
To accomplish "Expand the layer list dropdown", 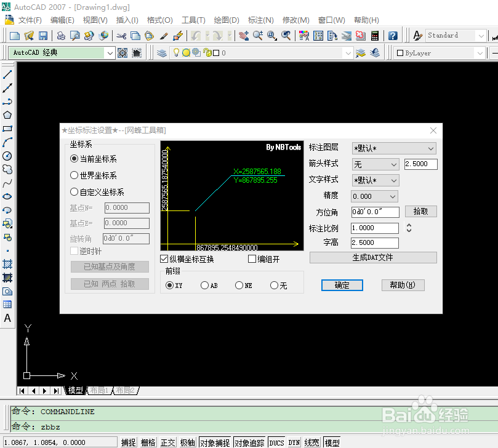I will pyautogui.click(x=348, y=53).
